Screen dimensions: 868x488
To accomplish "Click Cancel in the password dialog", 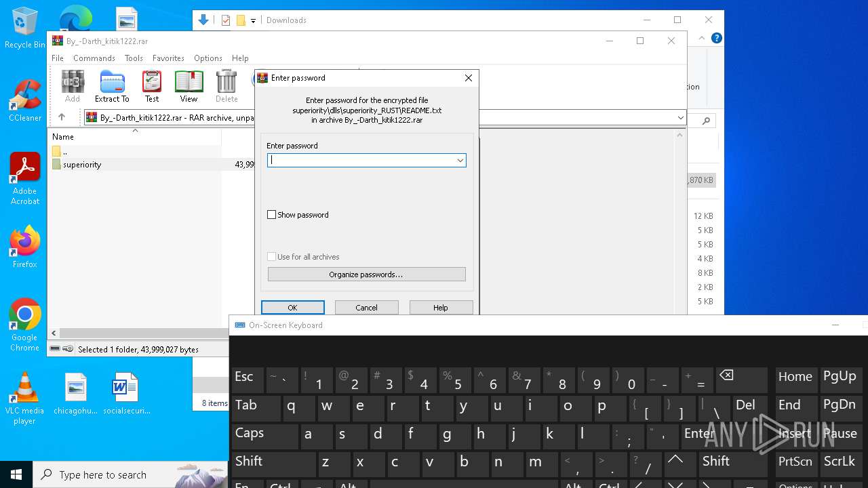I will tap(367, 308).
